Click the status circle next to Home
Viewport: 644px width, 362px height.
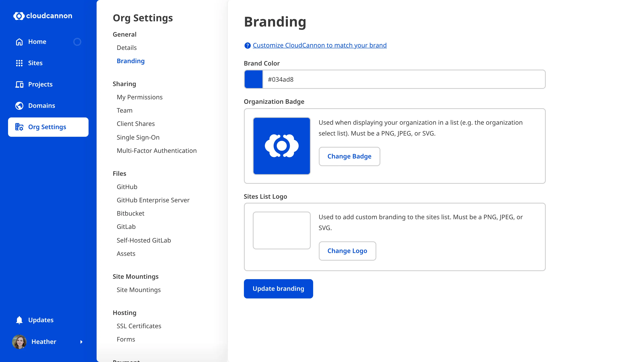pos(77,42)
